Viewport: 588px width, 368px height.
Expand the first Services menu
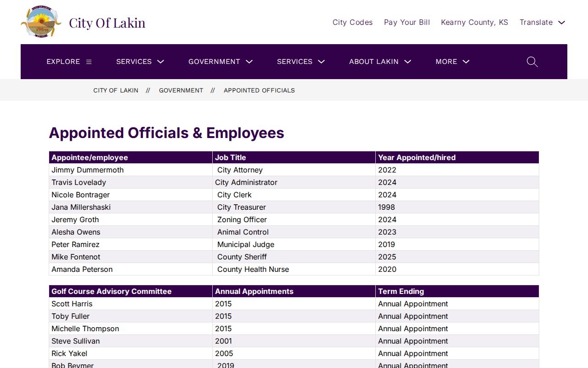pos(140,62)
